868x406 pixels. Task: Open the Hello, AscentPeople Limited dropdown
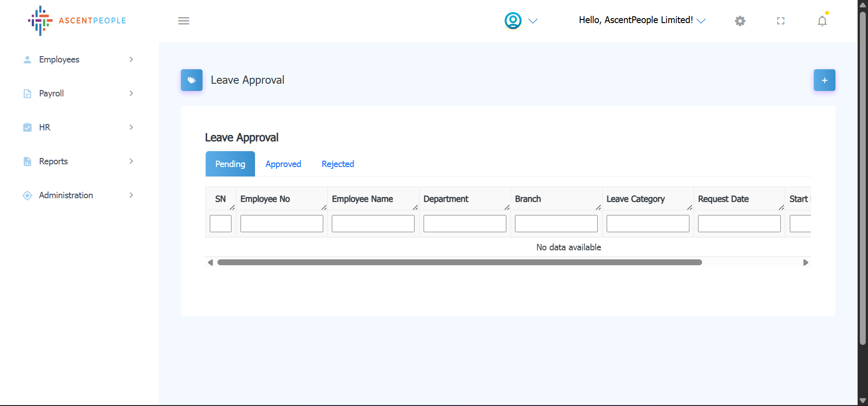click(642, 20)
